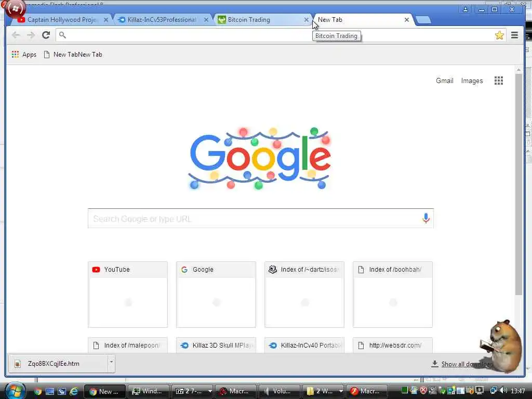Click the address bar omnibox
Image resolution: width=532 pixels, height=399 pixels.
tap(275, 35)
